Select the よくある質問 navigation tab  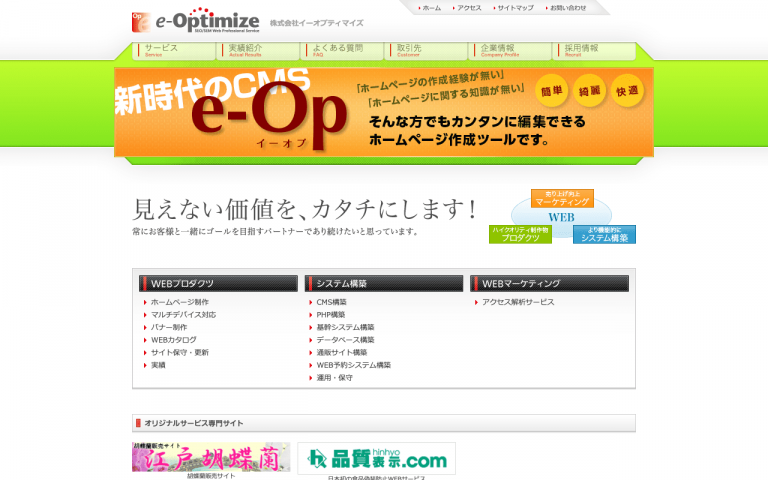pos(342,51)
